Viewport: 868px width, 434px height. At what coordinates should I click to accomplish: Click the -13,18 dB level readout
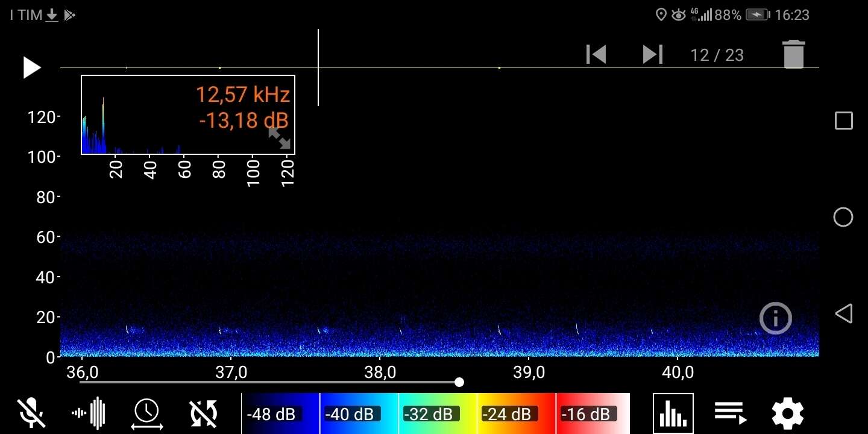coord(244,120)
